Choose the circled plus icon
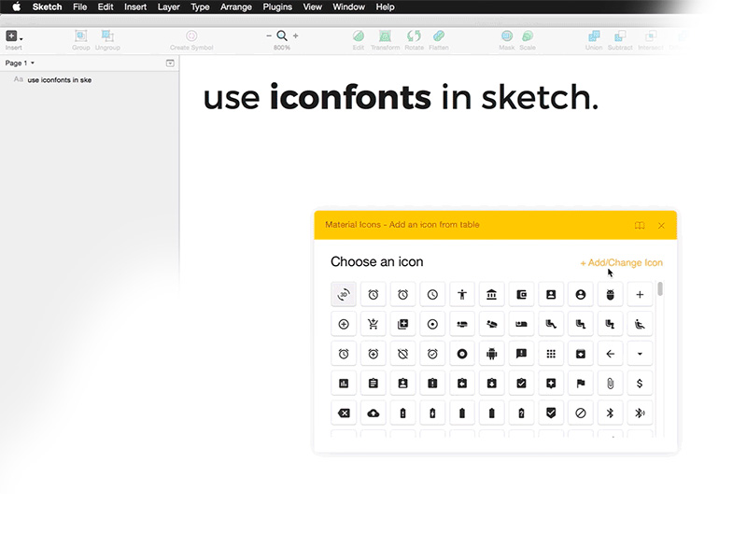 point(344,324)
